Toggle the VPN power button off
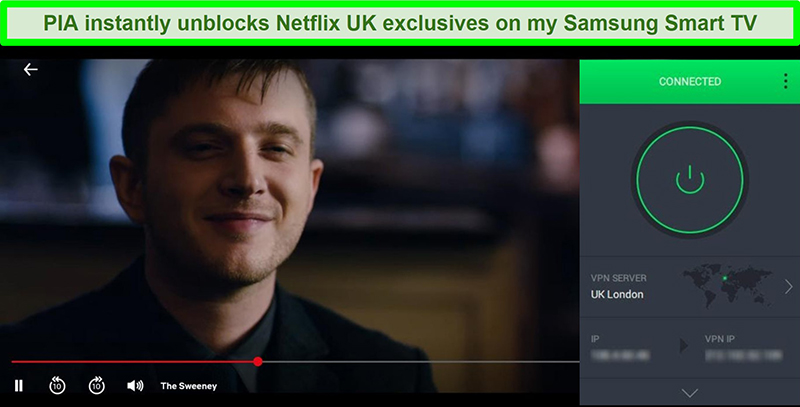Viewport: 800px width, 407px height. (690, 180)
